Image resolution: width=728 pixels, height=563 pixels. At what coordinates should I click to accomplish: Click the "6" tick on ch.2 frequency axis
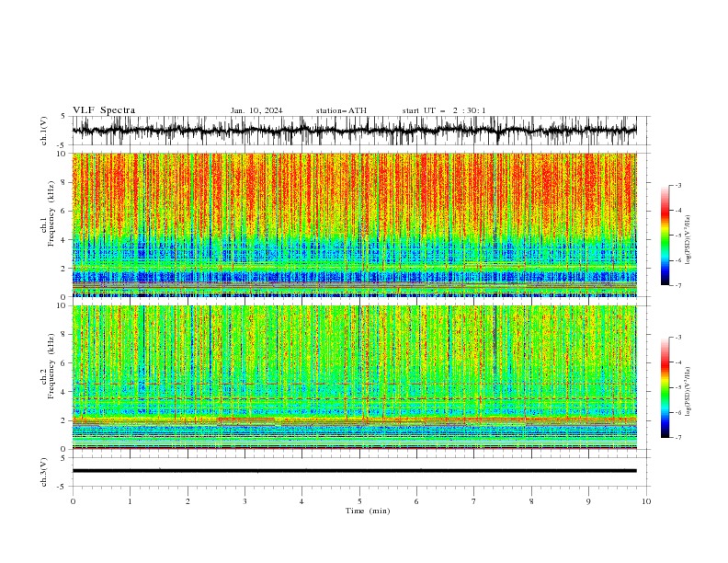(65, 363)
